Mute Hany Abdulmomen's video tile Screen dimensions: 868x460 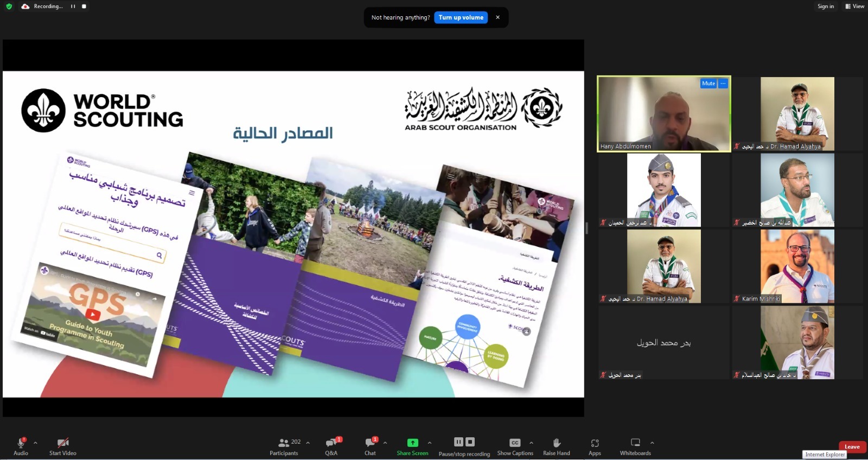[x=708, y=84]
